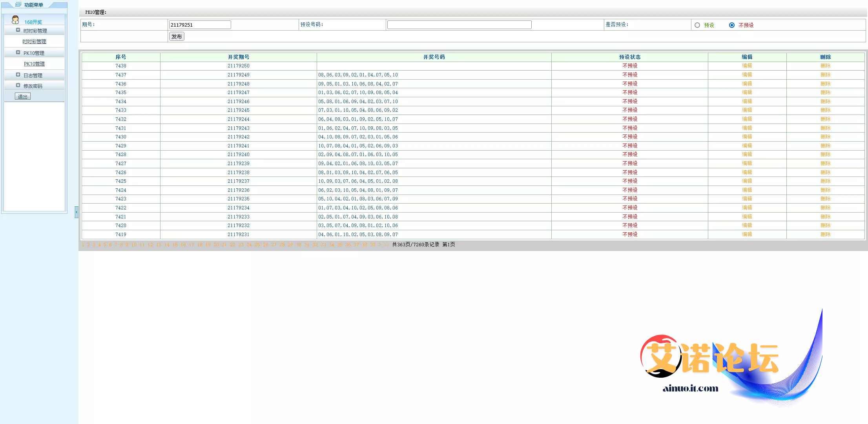
Task: Click the user avatar icon beside 168开奖
Action: [15, 20]
